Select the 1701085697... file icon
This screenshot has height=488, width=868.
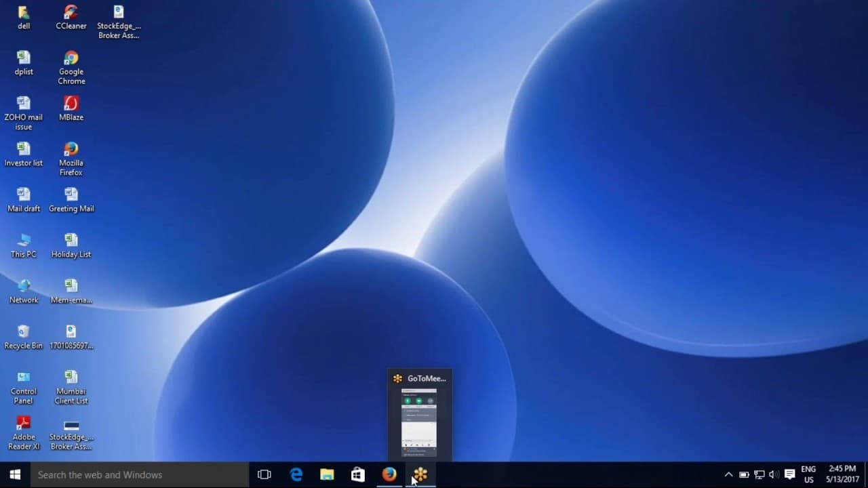pyautogui.click(x=71, y=337)
